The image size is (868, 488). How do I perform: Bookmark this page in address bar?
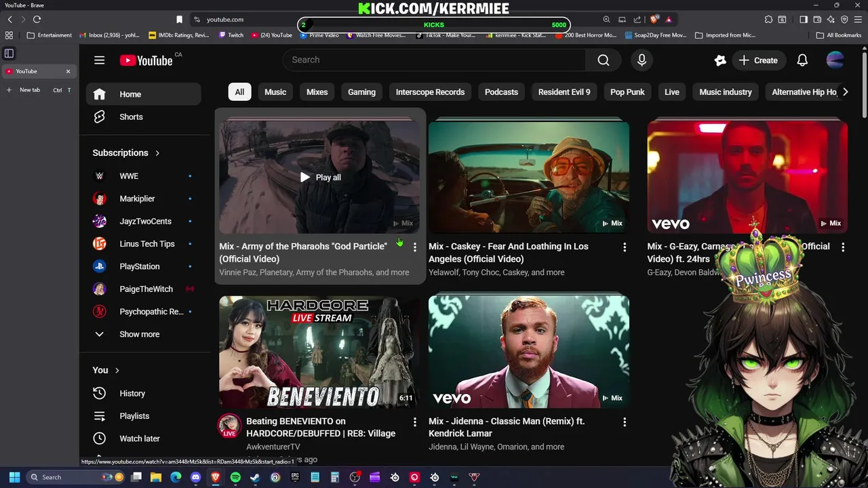point(179,20)
